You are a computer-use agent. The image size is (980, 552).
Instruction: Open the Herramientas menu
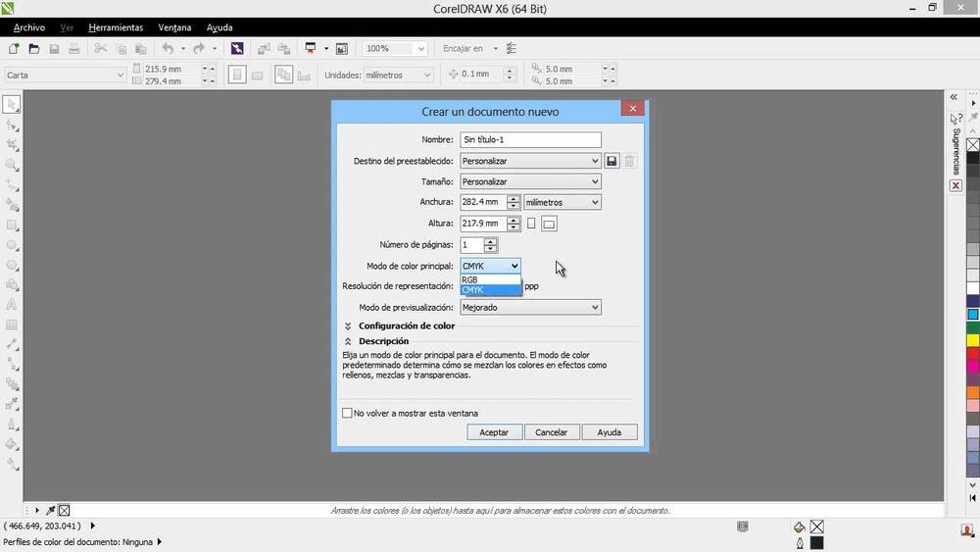point(116,27)
